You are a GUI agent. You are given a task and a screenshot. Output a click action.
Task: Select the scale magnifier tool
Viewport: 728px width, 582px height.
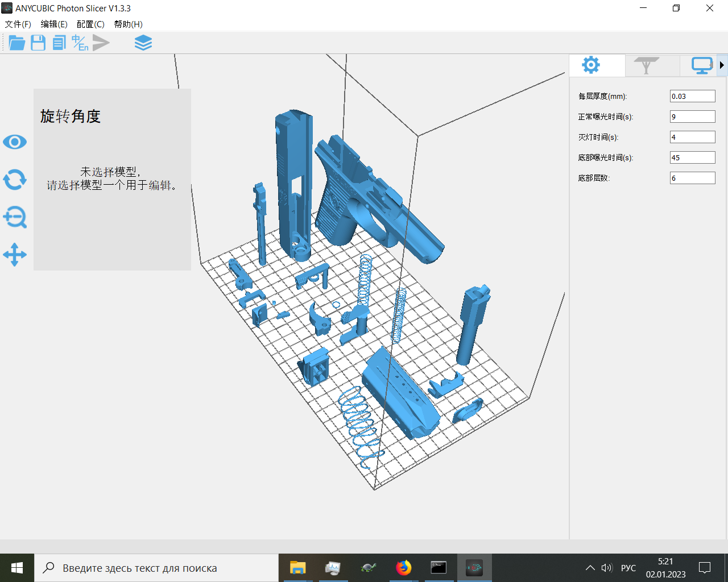point(15,217)
